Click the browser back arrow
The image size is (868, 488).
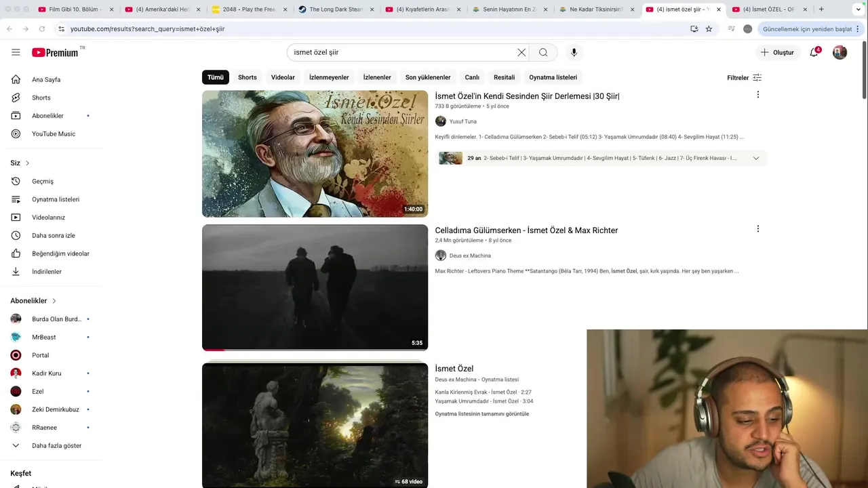pyautogui.click(x=9, y=29)
